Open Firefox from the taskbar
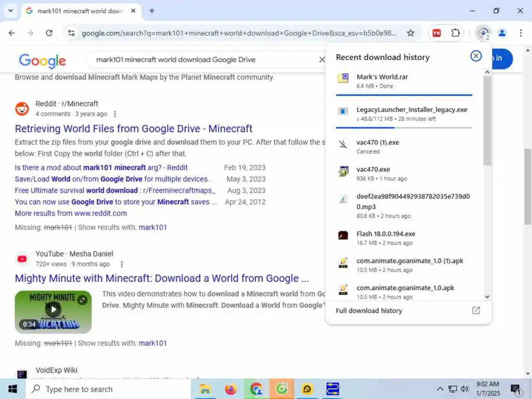 click(x=230, y=389)
